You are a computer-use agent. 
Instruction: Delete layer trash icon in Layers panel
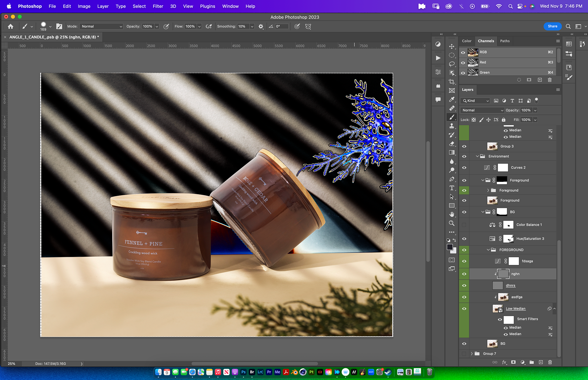(x=550, y=362)
